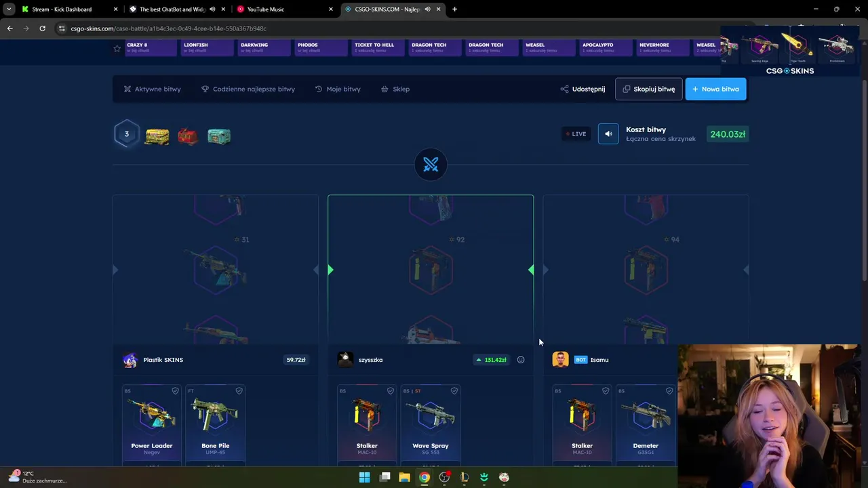The width and height of the screenshot is (868, 488).
Task: Click Plastik SKINS player name
Action: [163, 360]
